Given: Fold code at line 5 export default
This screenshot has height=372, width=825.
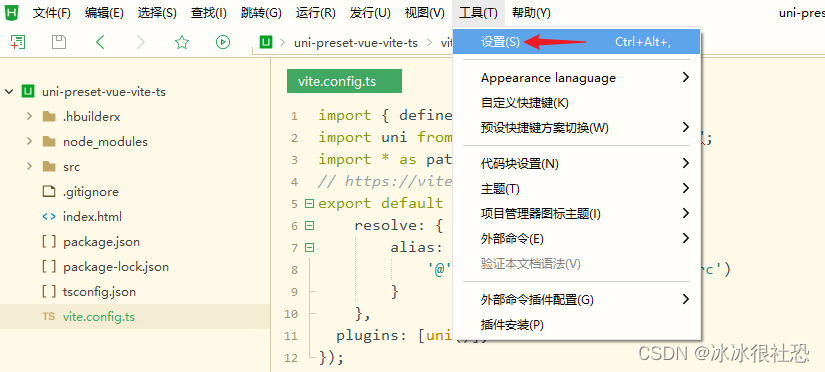Looking at the screenshot, I should 309,203.
